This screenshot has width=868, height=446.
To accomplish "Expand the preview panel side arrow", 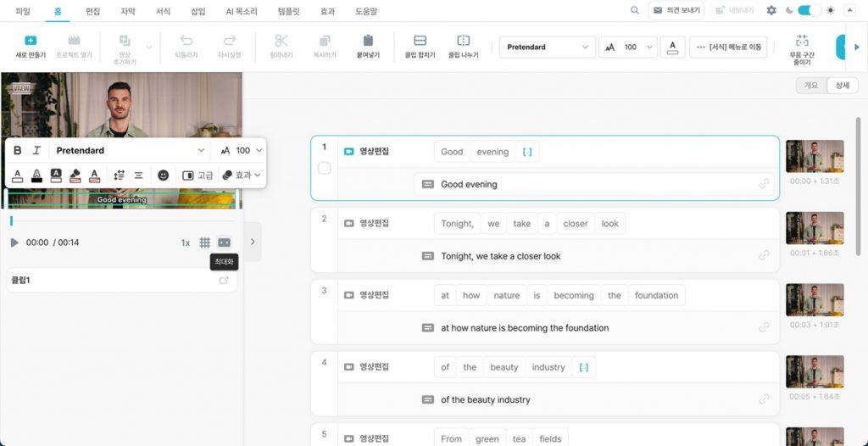I will [x=253, y=242].
